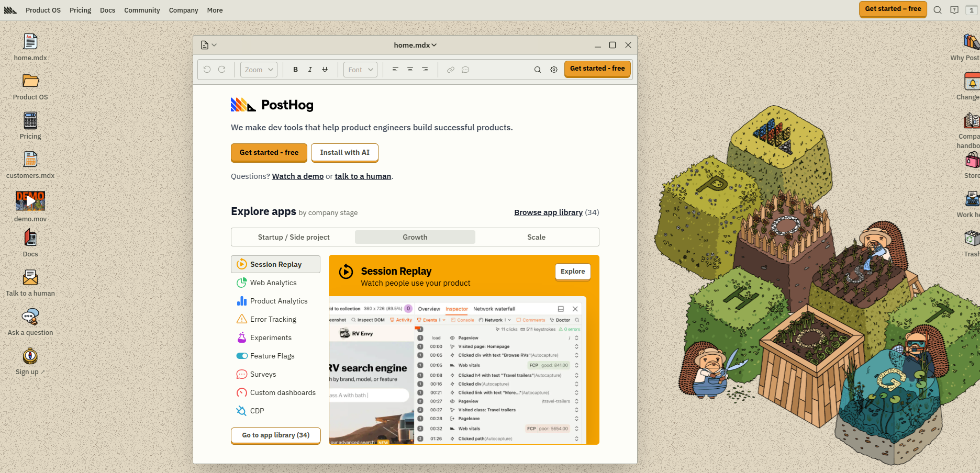Screen dimensions: 980x473
Task: Open the editor settings gear icon
Action: pyautogui.click(x=553, y=70)
